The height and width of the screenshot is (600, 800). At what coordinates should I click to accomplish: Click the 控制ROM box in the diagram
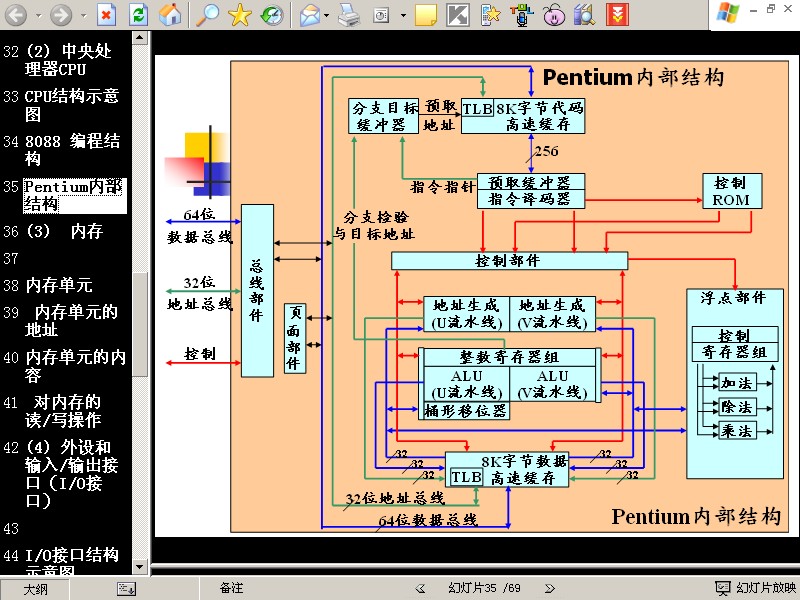coord(732,191)
